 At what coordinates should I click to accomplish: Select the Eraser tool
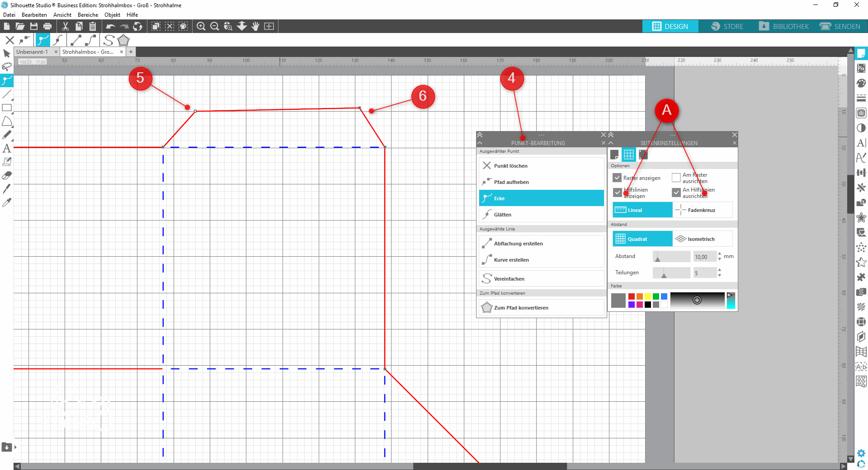(7, 175)
